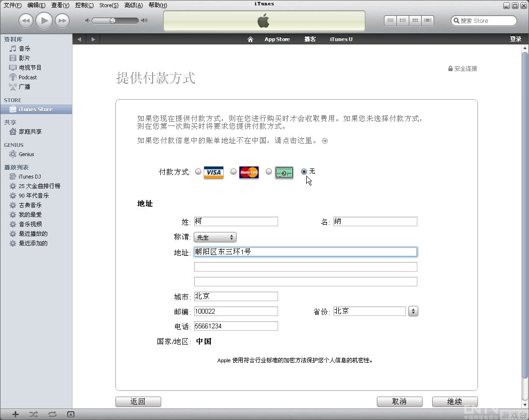Click the Store home icon in navigation bar

coord(250,39)
